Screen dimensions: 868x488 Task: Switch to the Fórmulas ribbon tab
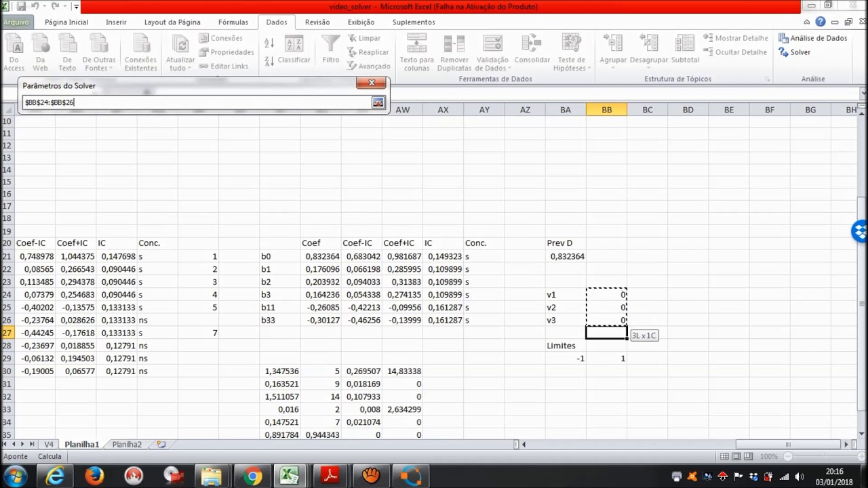point(233,22)
